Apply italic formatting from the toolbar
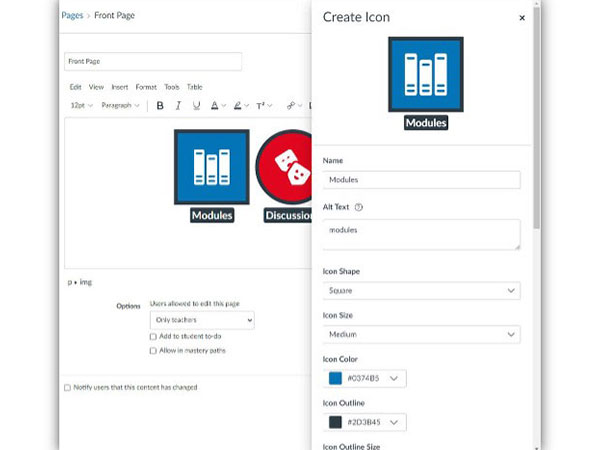Viewport: 600px width, 450px height. pos(178,105)
